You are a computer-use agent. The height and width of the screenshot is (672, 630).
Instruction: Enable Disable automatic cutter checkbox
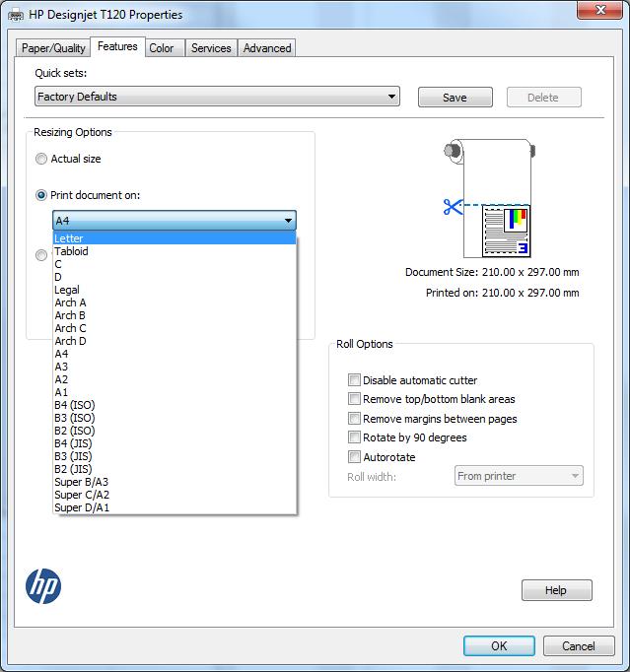click(x=354, y=379)
